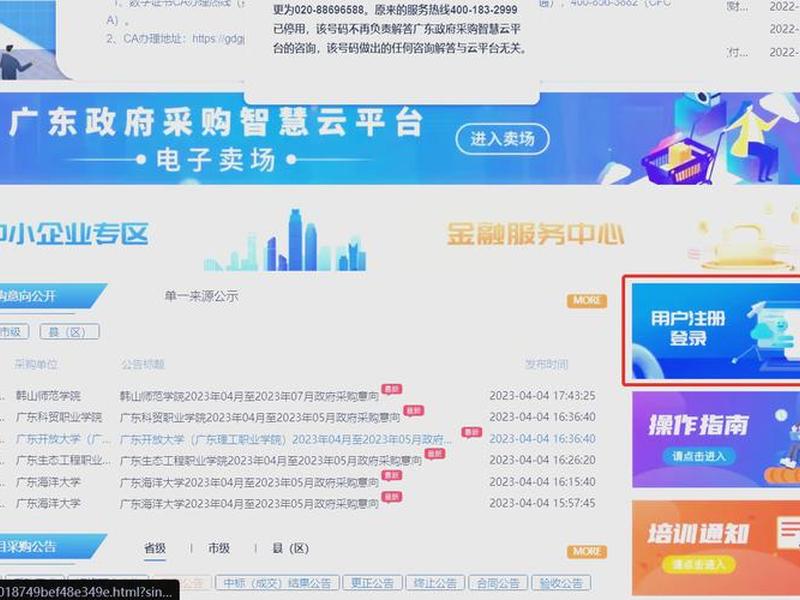This screenshot has width=800, height=600.
Task: Click 请点击进入 on the 操作指南 card
Action: click(x=699, y=456)
